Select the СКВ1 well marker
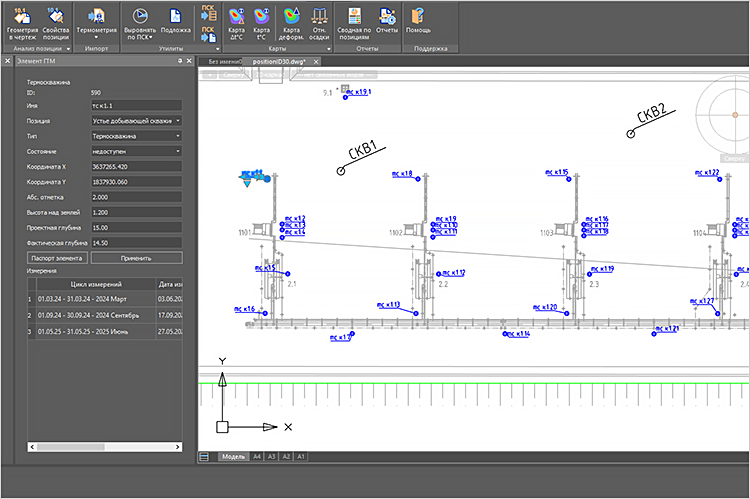 (x=341, y=171)
